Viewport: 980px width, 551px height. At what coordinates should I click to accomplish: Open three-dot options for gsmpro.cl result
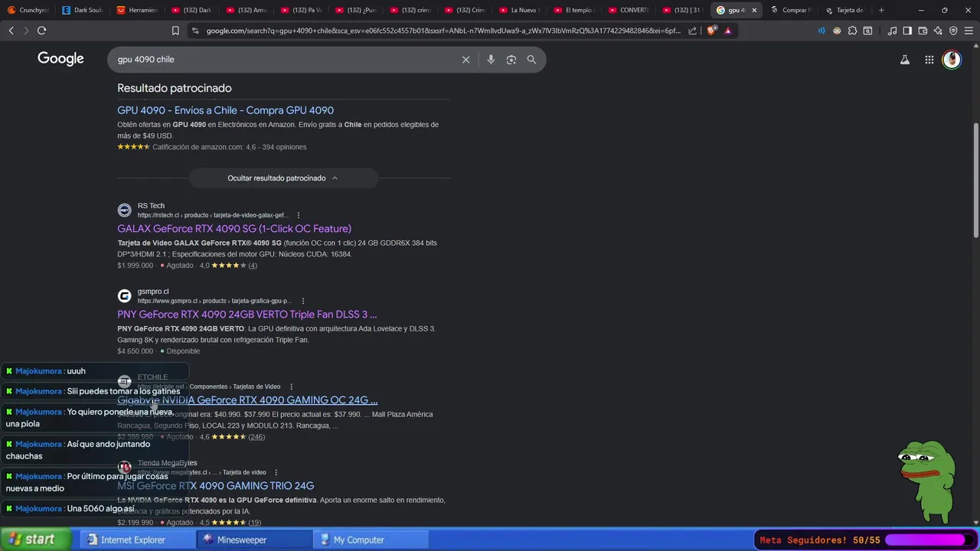303,301
